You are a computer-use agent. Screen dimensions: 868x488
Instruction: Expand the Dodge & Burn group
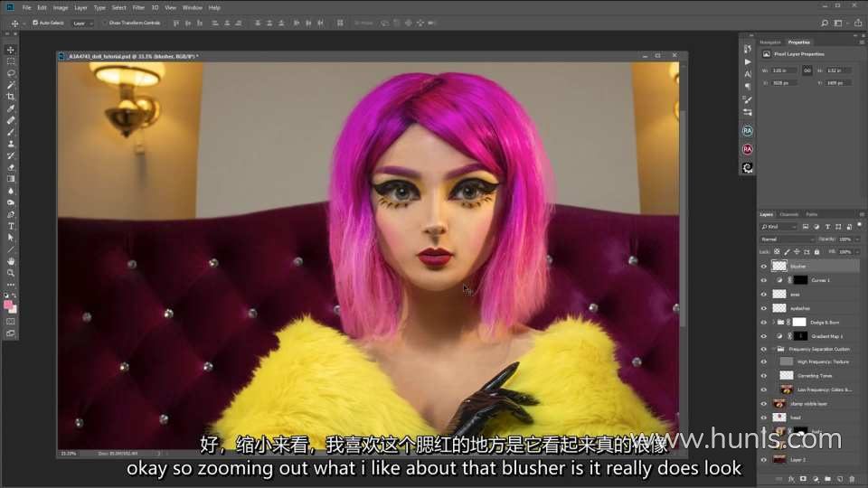(773, 322)
